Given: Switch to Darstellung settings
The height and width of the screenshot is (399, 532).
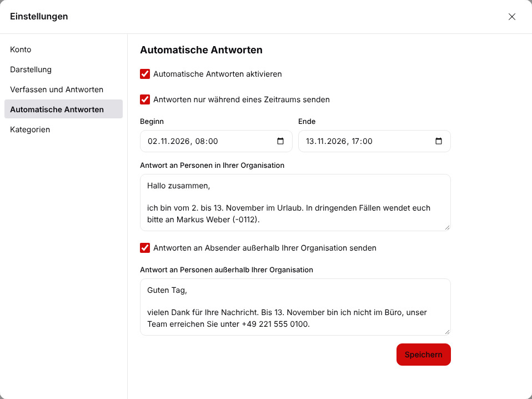Looking at the screenshot, I should tap(63, 69).
